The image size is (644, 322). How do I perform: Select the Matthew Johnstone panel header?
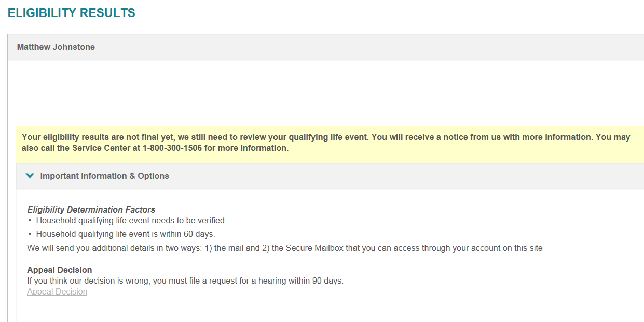coord(326,47)
